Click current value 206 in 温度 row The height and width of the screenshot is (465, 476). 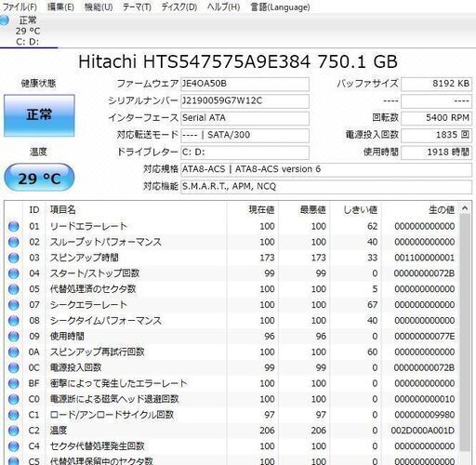(x=267, y=431)
